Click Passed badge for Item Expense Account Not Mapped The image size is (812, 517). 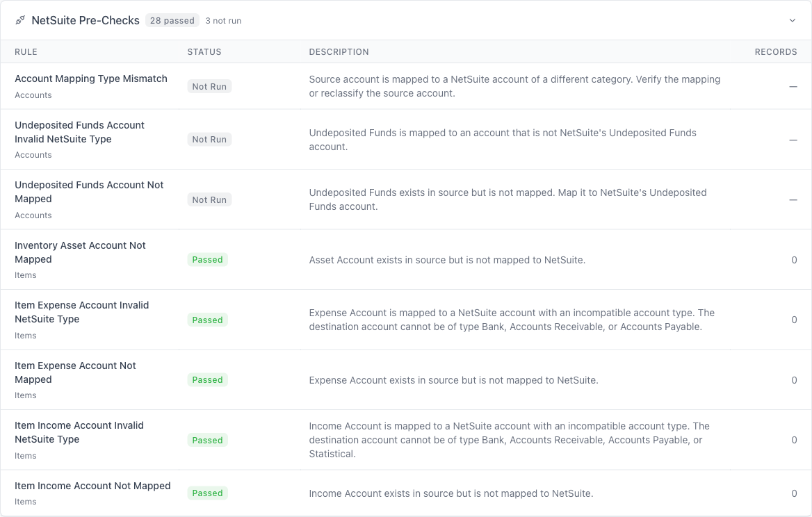(x=207, y=380)
